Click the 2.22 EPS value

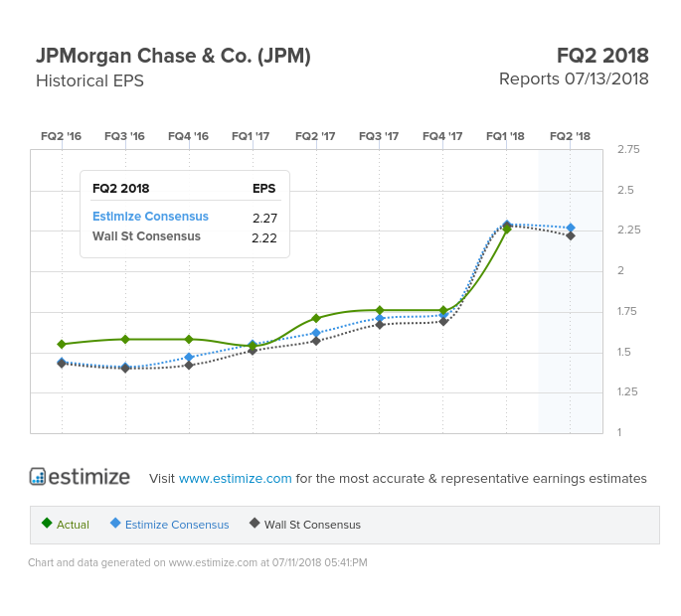click(264, 237)
